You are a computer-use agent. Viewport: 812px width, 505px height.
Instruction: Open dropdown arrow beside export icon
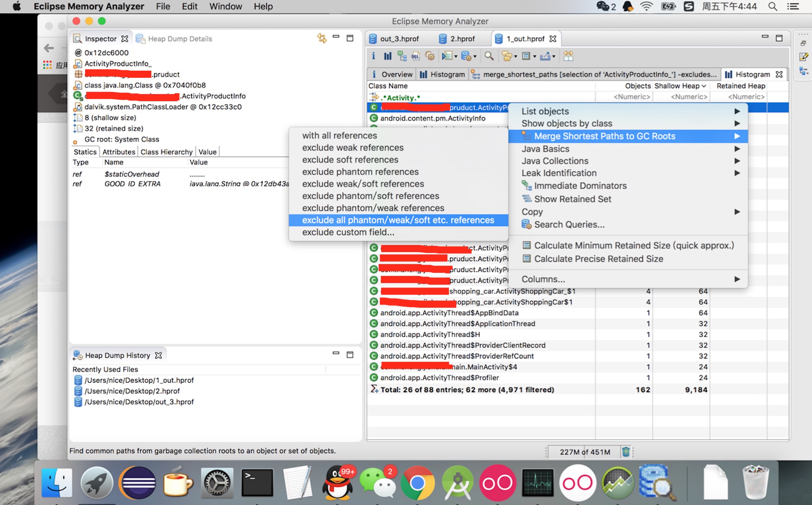554,56
